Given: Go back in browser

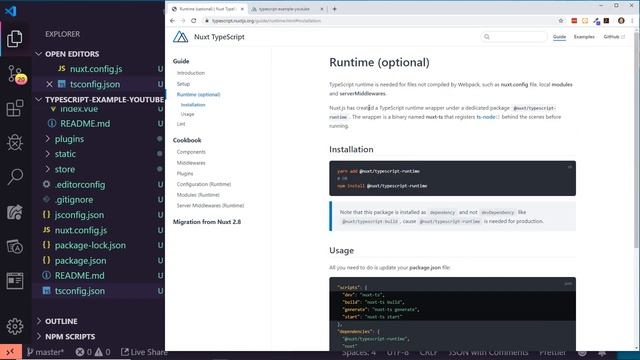Looking at the screenshot, I should click(172, 20).
